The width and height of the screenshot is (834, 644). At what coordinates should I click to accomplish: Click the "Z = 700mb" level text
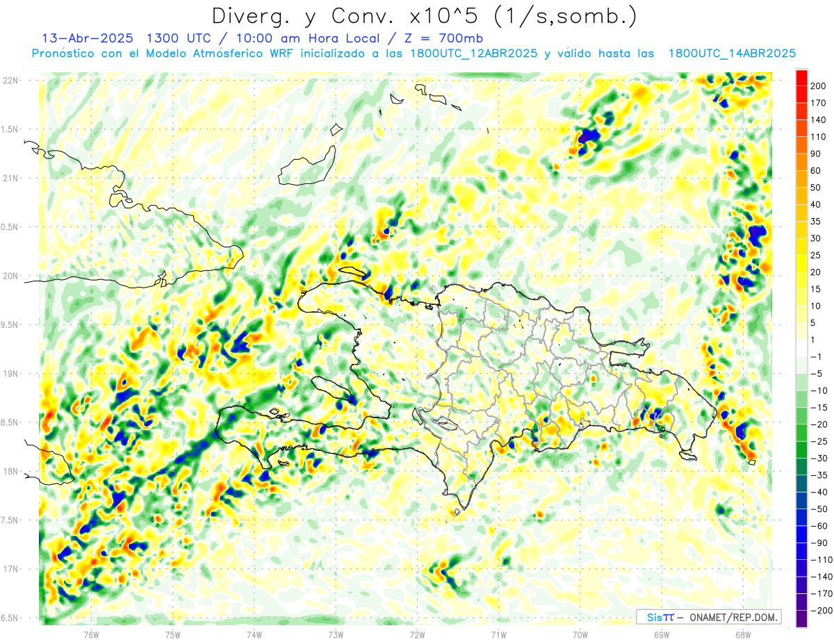[x=445, y=38]
